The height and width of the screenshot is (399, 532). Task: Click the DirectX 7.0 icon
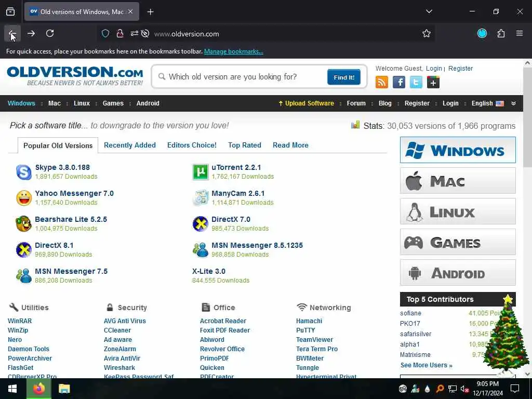tap(200, 224)
